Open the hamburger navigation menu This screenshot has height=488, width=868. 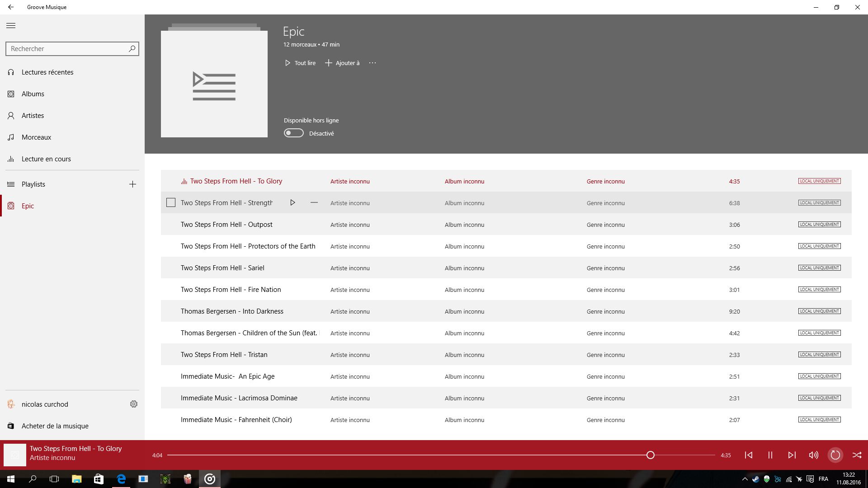(x=11, y=26)
